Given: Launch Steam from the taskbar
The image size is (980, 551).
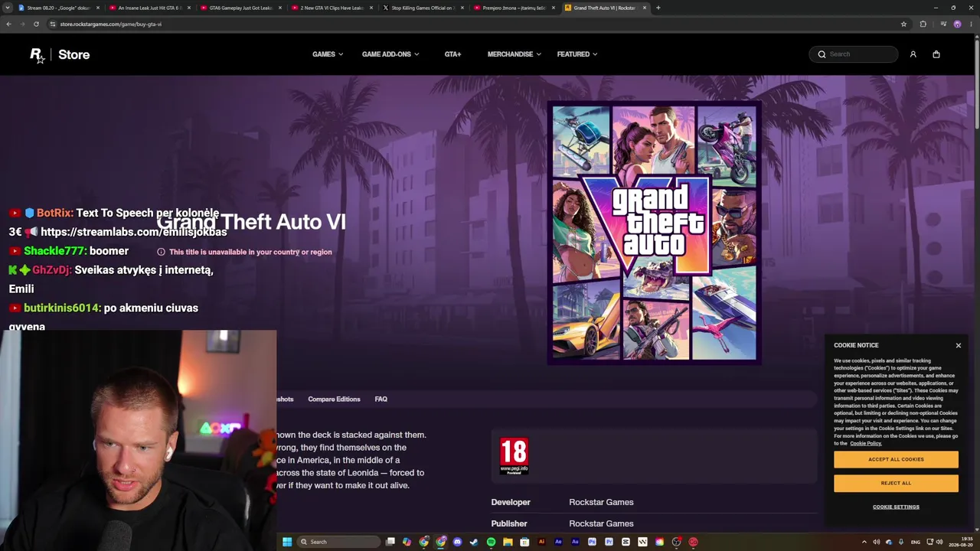Looking at the screenshot, I should (x=474, y=542).
